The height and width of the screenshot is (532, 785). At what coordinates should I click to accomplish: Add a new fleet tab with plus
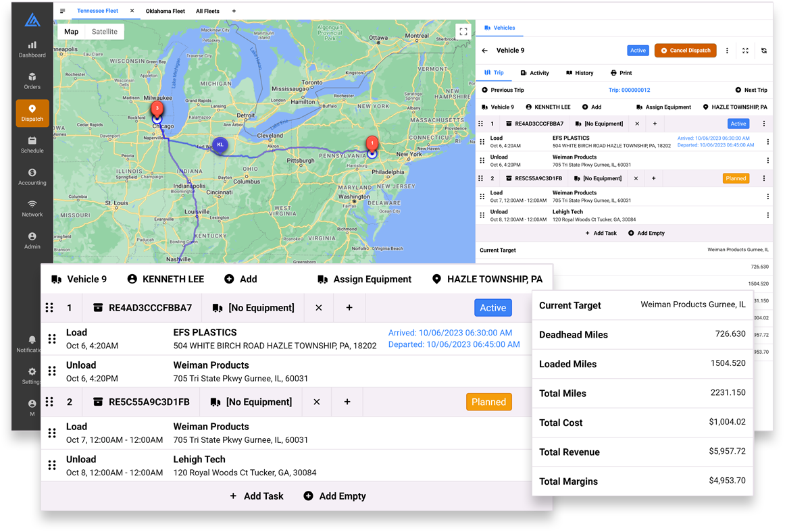[x=234, y=11]
